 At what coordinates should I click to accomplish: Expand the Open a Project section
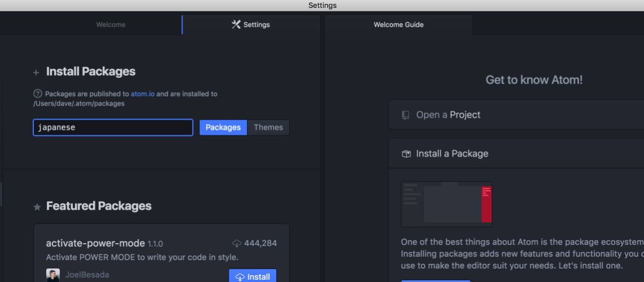point(516,114)
